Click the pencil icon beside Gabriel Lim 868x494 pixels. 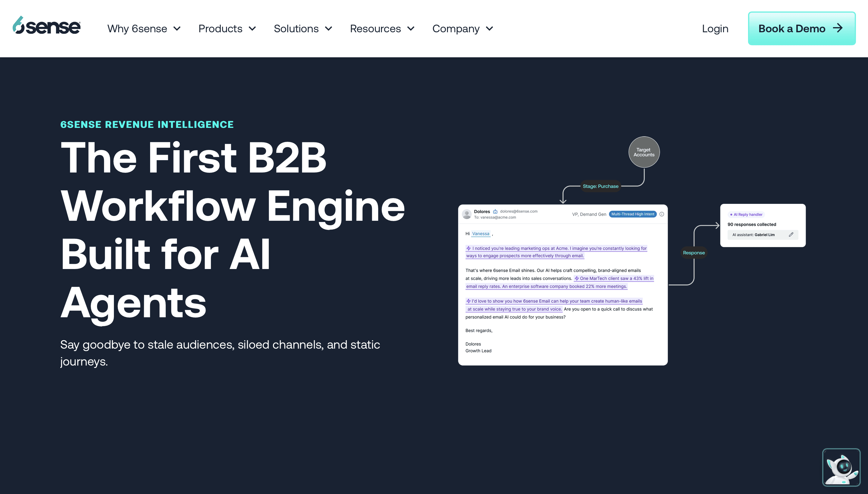point(791,234)
